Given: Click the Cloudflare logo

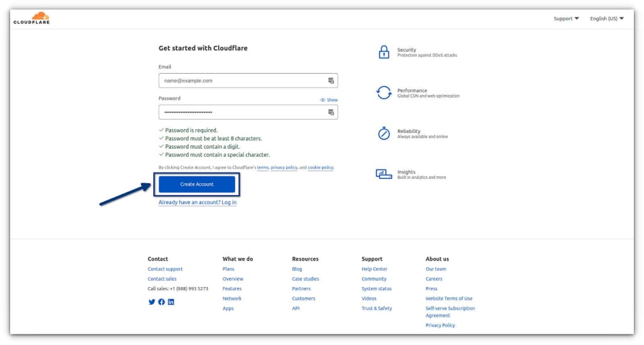Looking at the screenshot, I should coord(31,18).
